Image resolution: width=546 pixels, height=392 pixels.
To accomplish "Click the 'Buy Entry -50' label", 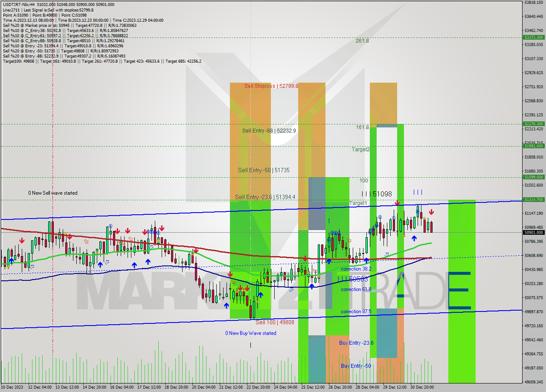I will (356, 366).
